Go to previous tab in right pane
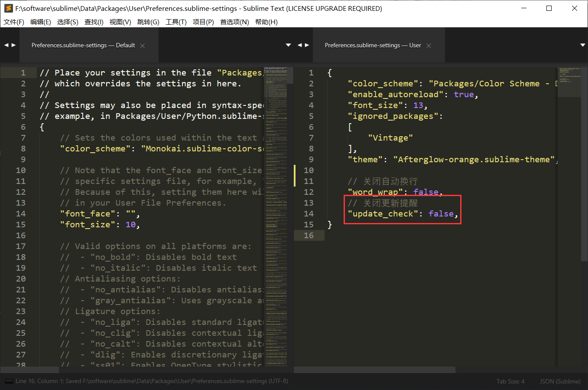This screenshot has width=588, height=390. 300,45
